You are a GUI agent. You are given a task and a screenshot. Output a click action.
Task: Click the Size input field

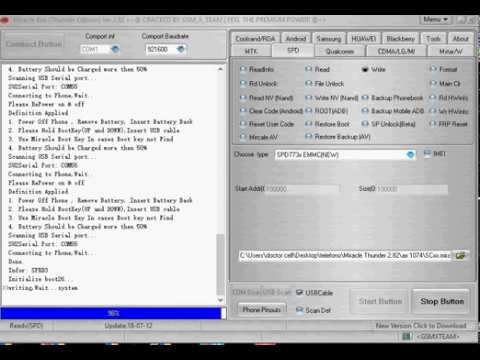[412, 189]
